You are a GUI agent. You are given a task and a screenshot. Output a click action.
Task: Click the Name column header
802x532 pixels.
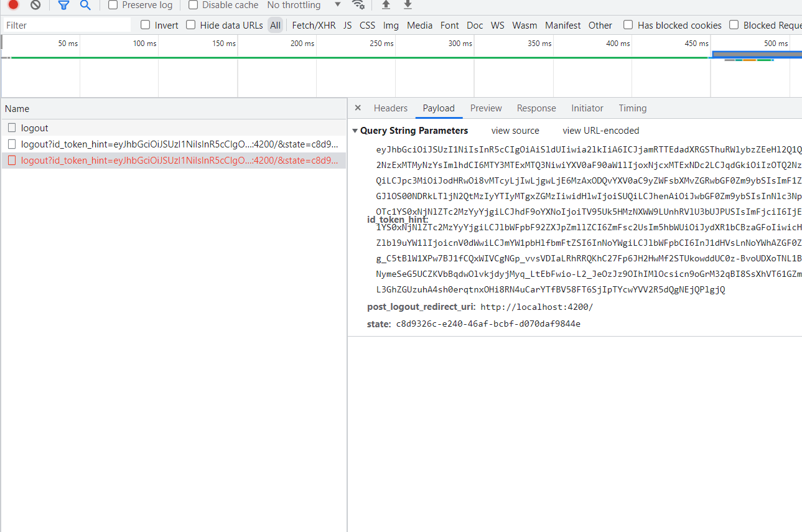[x=174, y=108]
